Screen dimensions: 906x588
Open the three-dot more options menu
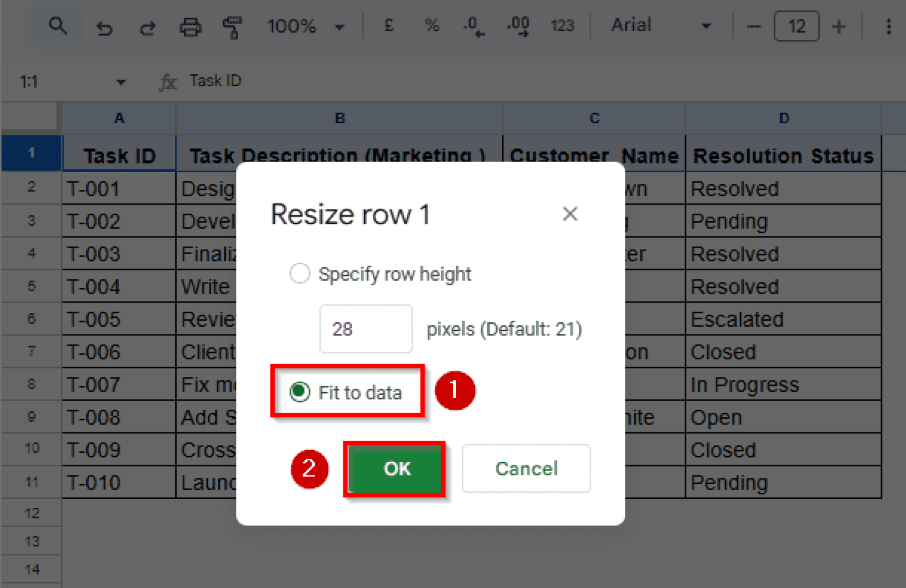(888, 27)
